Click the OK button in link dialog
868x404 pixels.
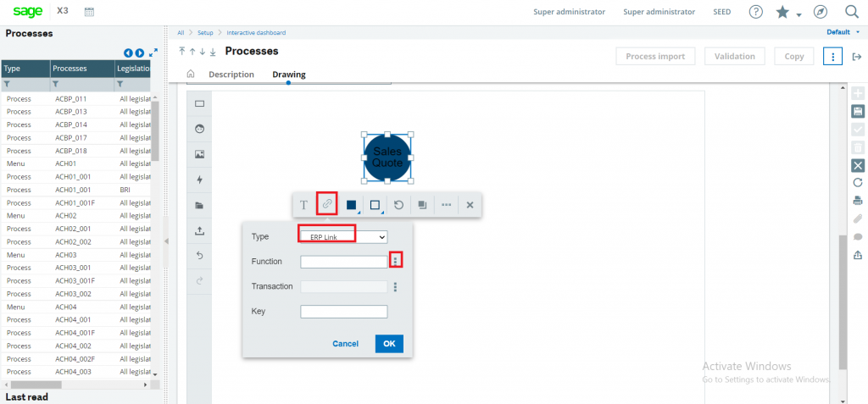[389, 344]
